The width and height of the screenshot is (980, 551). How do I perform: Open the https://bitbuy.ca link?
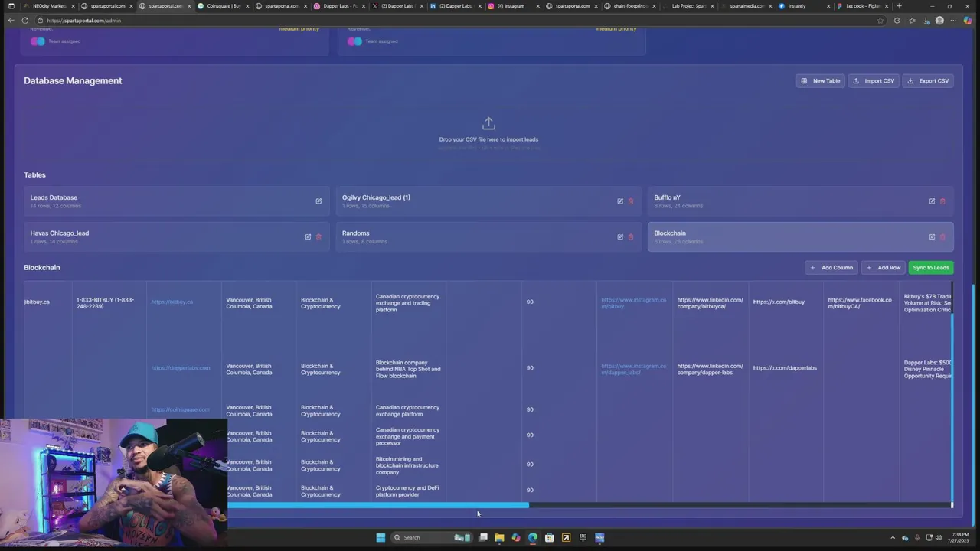pos(172,302)
